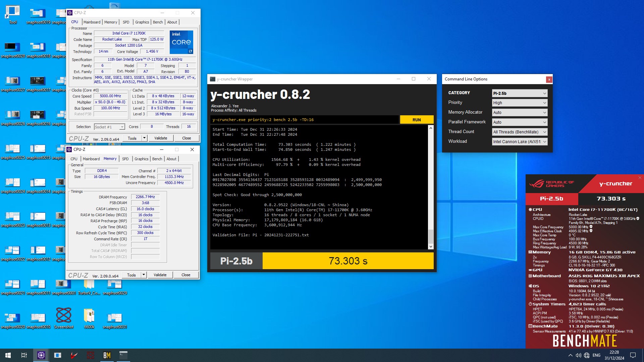This screenshot has height=362, width=644.
Task: Switch to About tab in lower CPU-Z
Action: (171, 159)
